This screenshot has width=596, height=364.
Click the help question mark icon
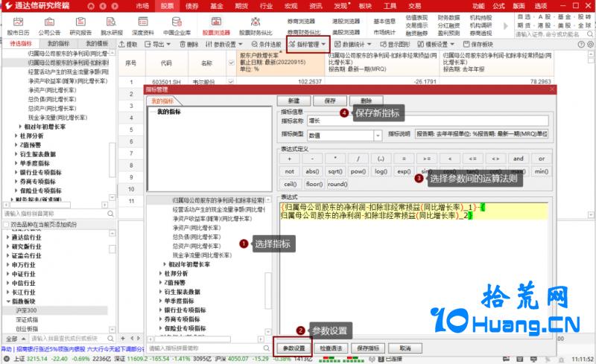[x=581, y=45]
